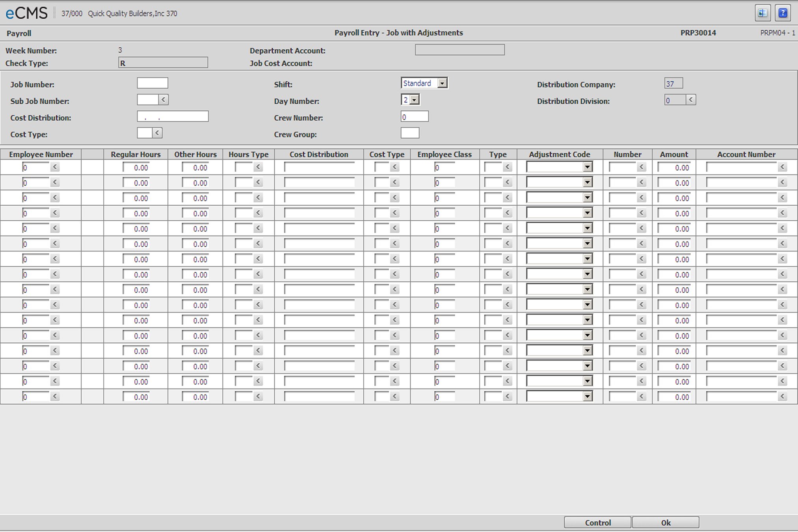Screen dimensions: 798x532
Task: Open Hours Type lookup in last row
Action: coord(258,397)
